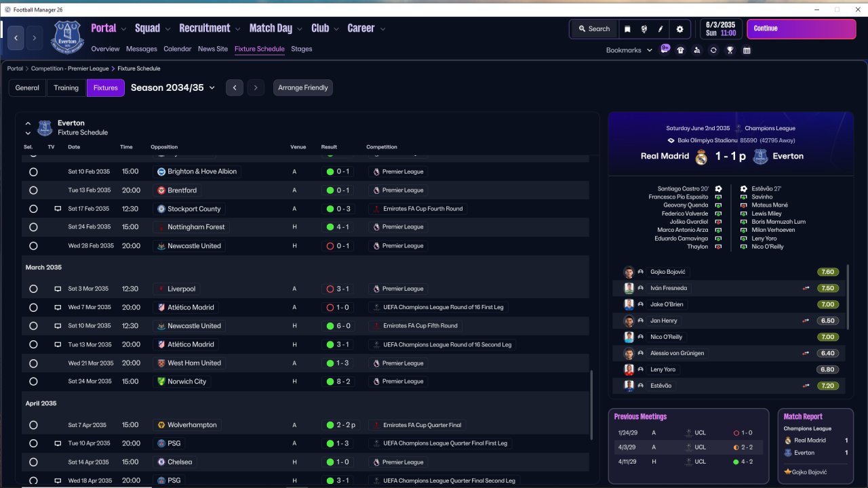
Task: Click the player ratings list scrollbar
Action: click(x=848, y=297)
